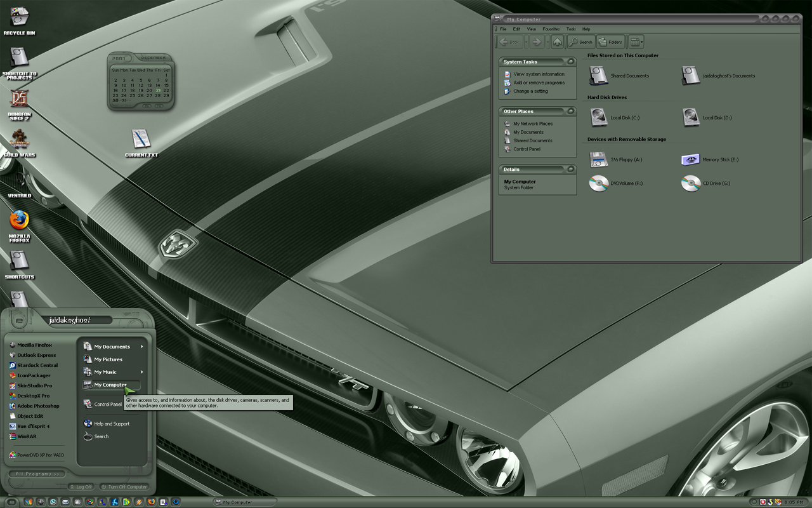Collapse the System Tasks panel
812x508 pixels.
pos(570,62)
